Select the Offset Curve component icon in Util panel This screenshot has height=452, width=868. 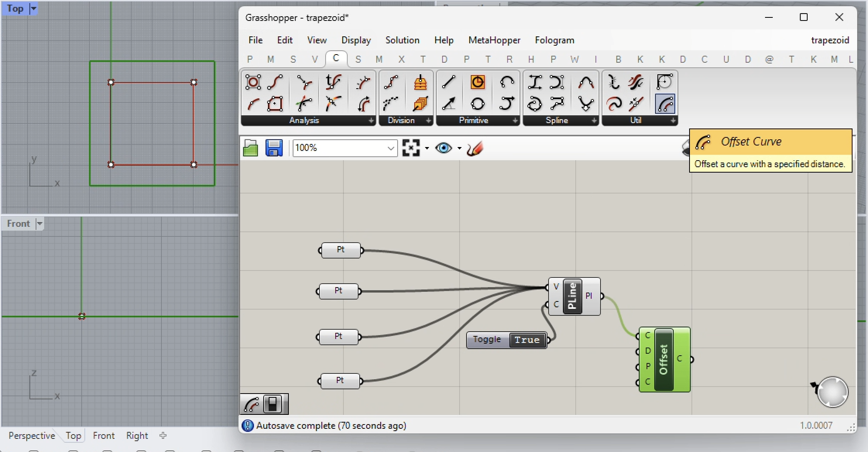coord(665,104)
